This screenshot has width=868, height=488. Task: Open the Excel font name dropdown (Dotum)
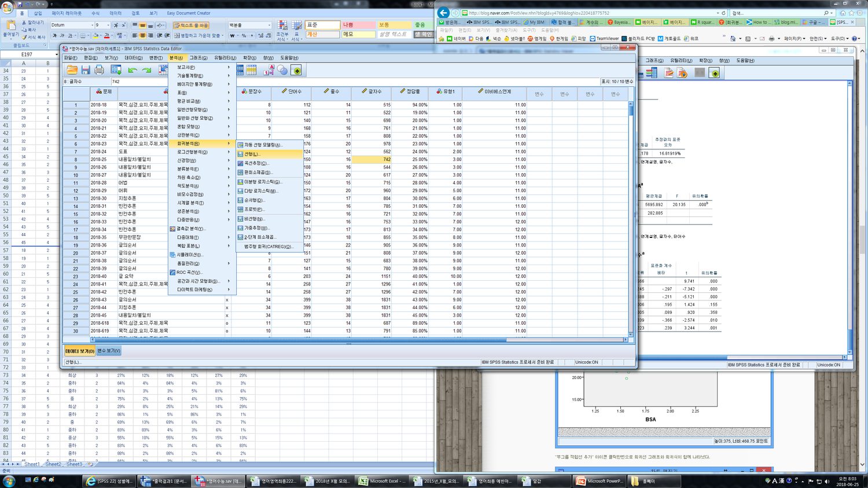[91, 25]
